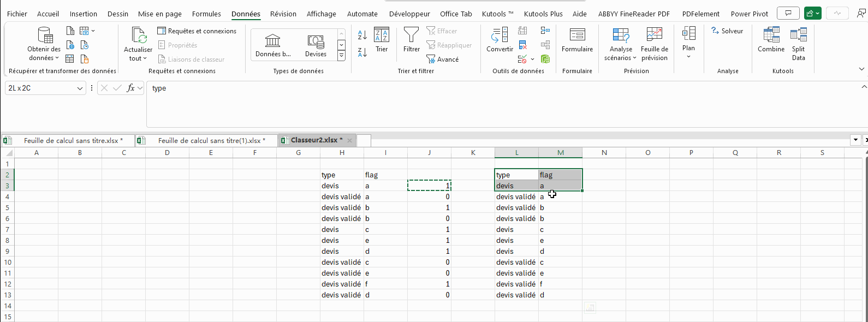Click the From Table/Range icon
The width and height of the screenshot is (868, 322).
pos(70,59)
